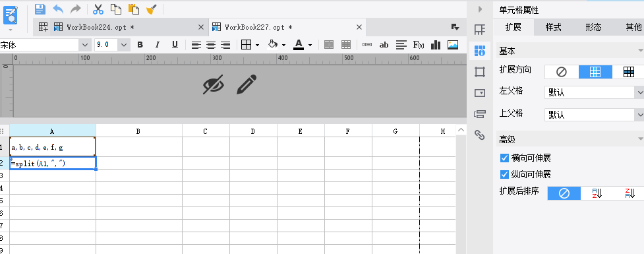Viewport: 644px width, 254px height.
Task: Choose ascending sort after expansion
Action: [597, 193]
